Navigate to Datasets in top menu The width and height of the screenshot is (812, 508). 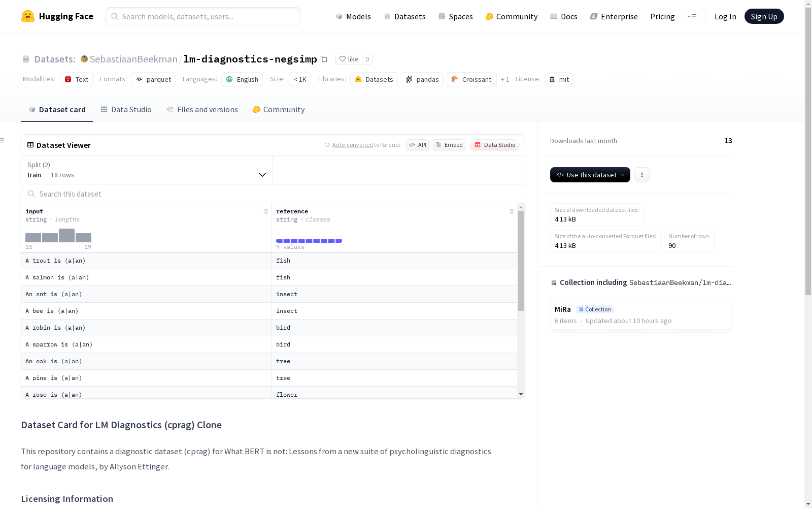[x=405, y=16]
